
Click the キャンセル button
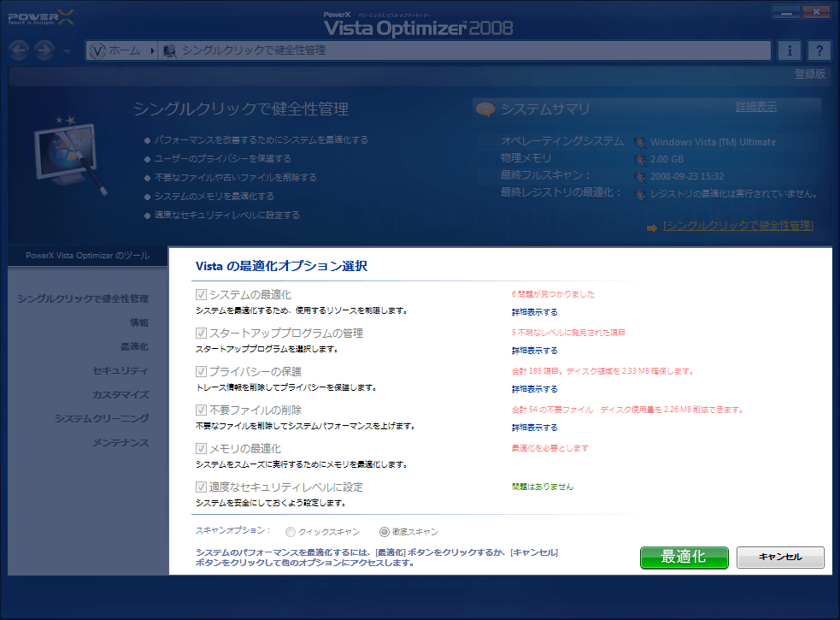coord(780,558)
